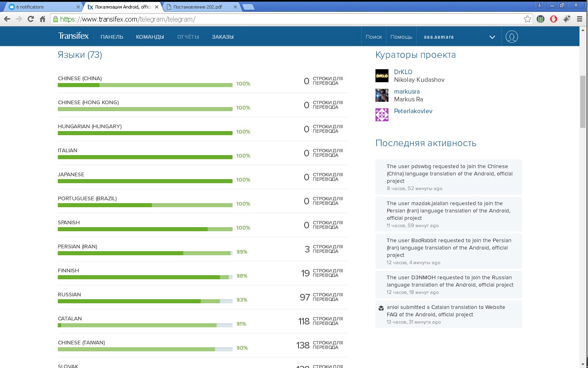
Task: Click the Finnish progress bar
Action: (x=145, y=277)
